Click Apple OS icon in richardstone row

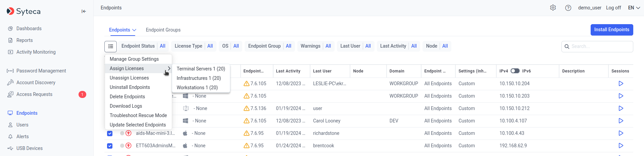(x=185, y=133)
